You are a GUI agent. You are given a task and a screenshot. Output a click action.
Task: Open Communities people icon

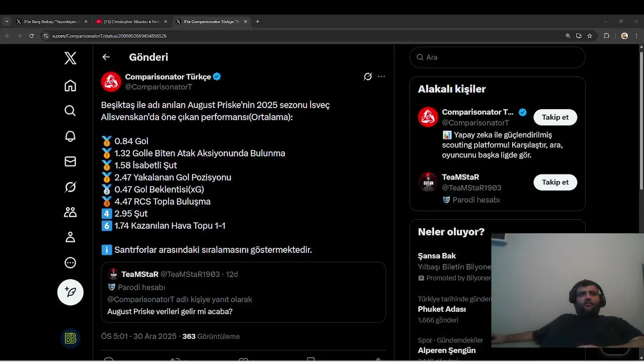tap(70, 212)
